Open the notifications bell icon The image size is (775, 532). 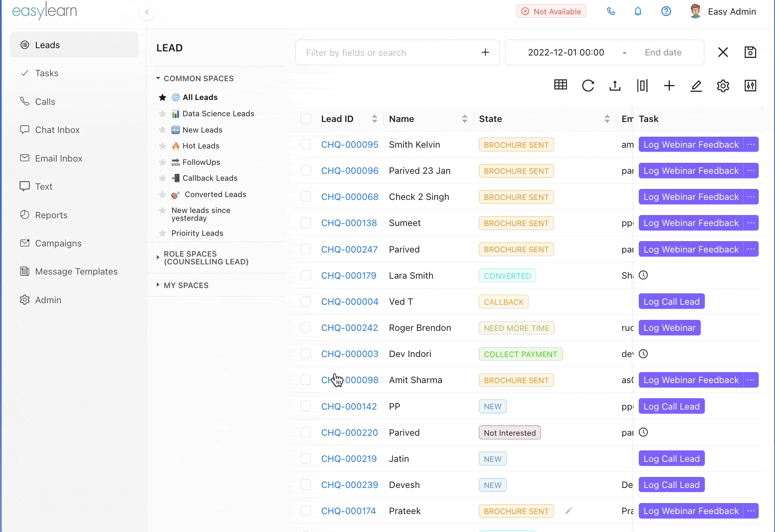pyautogui.click(x=638, y=11)
